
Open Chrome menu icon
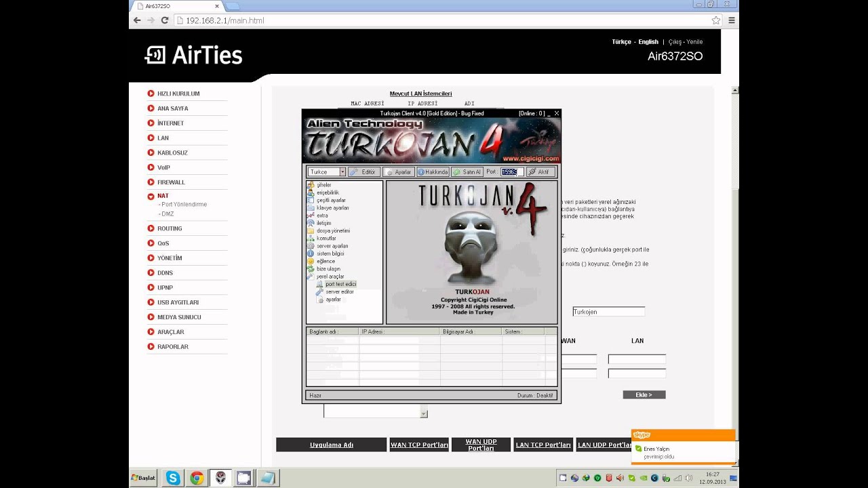[x=732, y=20]
